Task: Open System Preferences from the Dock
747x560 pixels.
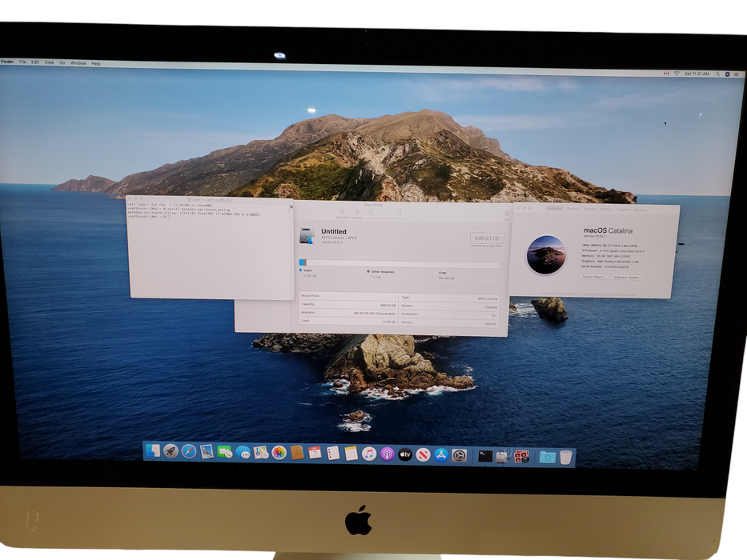Action: pyautogui.click(x=460, y=456)
